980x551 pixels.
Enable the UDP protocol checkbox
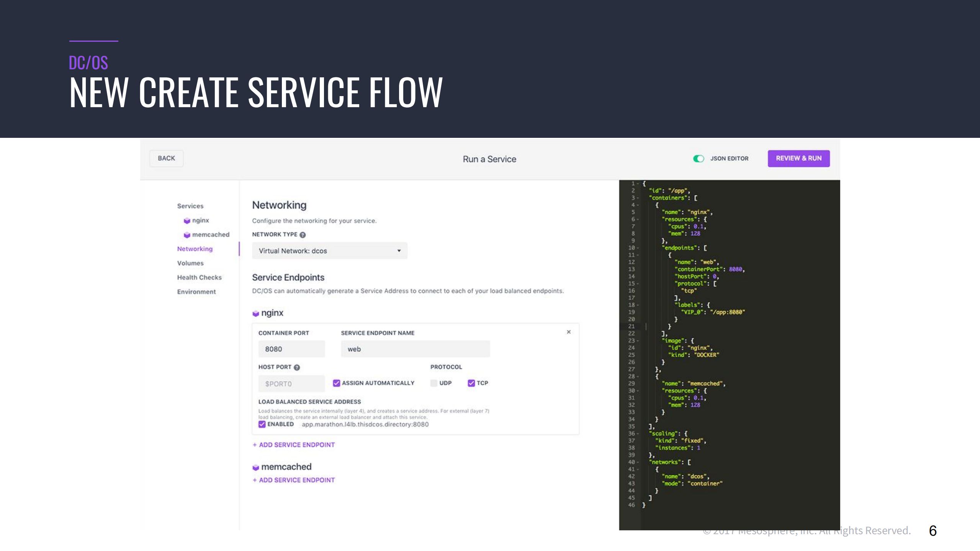[x=434, y=383]
